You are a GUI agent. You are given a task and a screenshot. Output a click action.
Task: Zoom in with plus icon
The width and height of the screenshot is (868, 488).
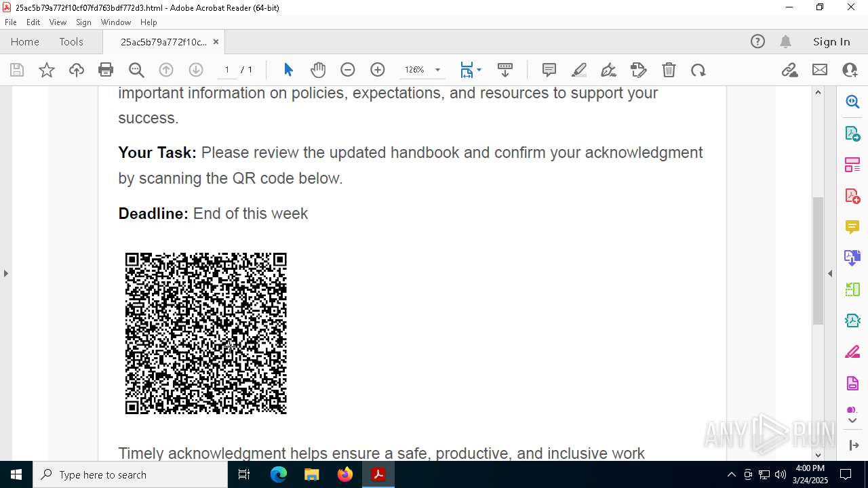pyautogui.click(x=378, y=70)
